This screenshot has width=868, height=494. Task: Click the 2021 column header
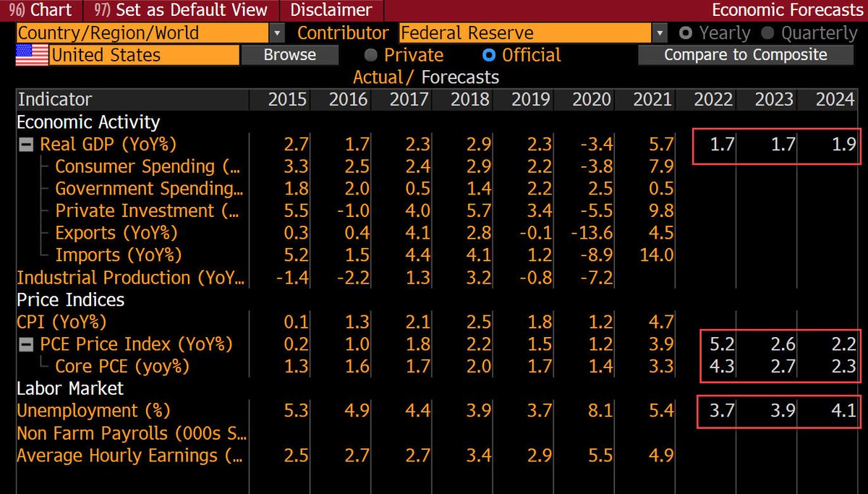tap(652, 100)
